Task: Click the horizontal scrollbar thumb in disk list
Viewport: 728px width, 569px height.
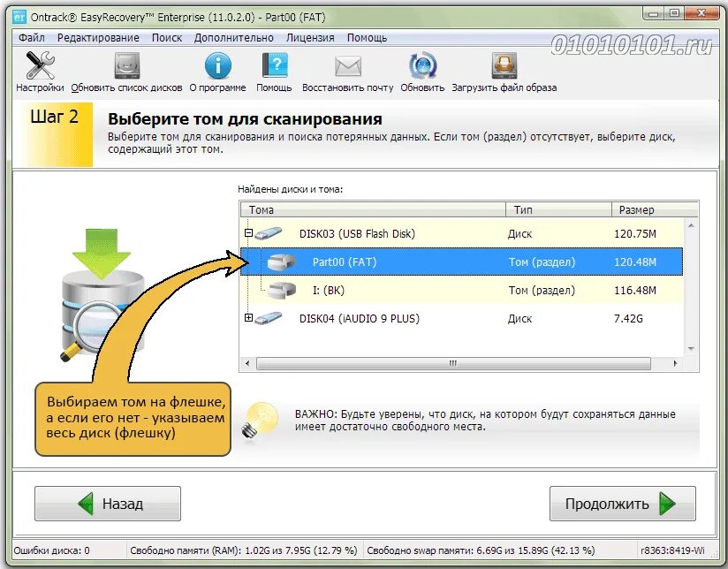Action: pyautogui.click(x=453, y=363)
